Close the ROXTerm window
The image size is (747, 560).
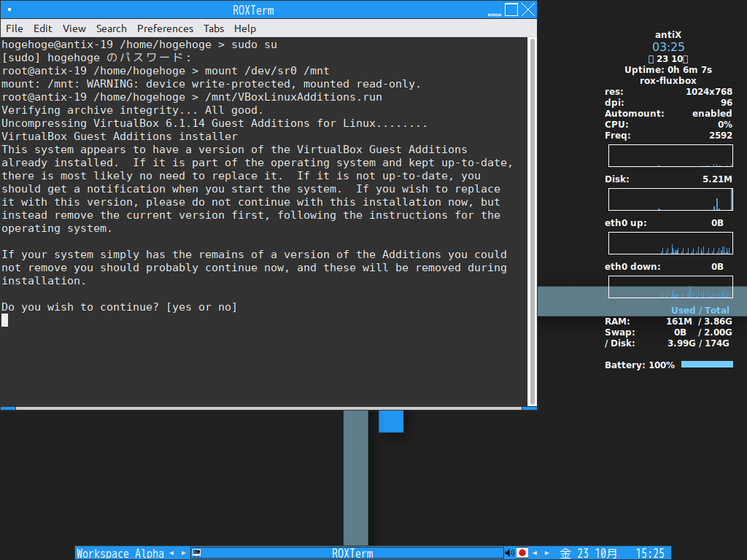tap(528, 9)
